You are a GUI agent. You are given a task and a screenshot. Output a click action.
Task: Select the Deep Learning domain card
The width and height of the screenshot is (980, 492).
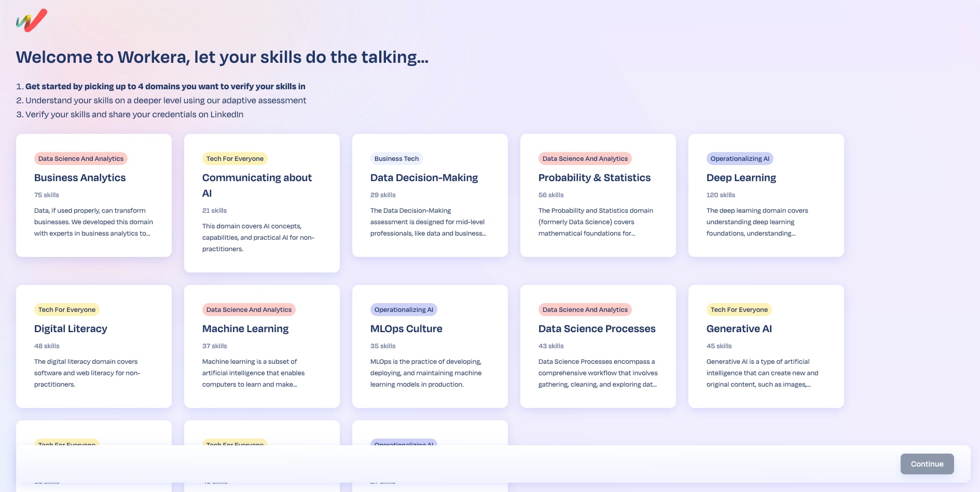coord(766,195)
